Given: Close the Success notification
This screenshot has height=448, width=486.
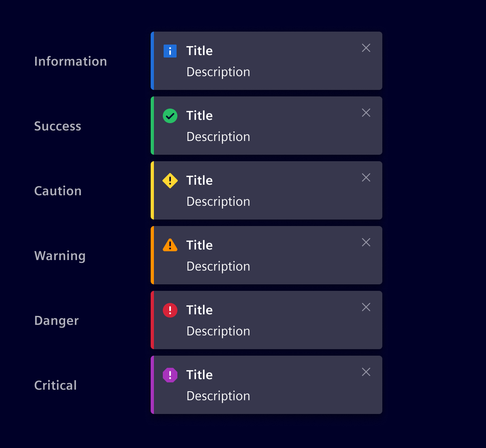Looking at the screenshot, I should [x=366, y=113].
